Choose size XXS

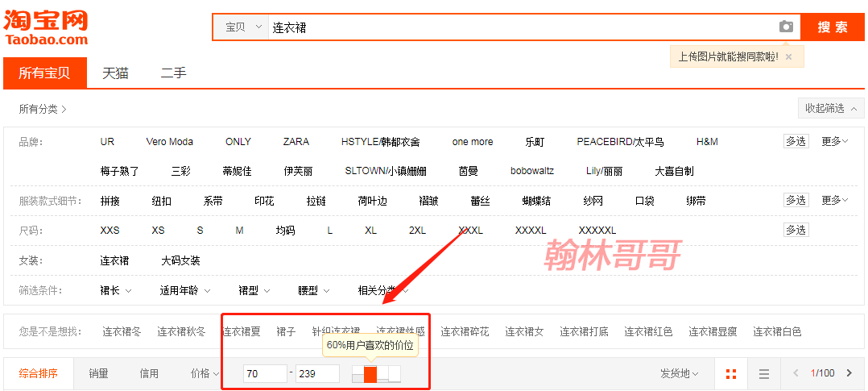(x=110, y=230)
